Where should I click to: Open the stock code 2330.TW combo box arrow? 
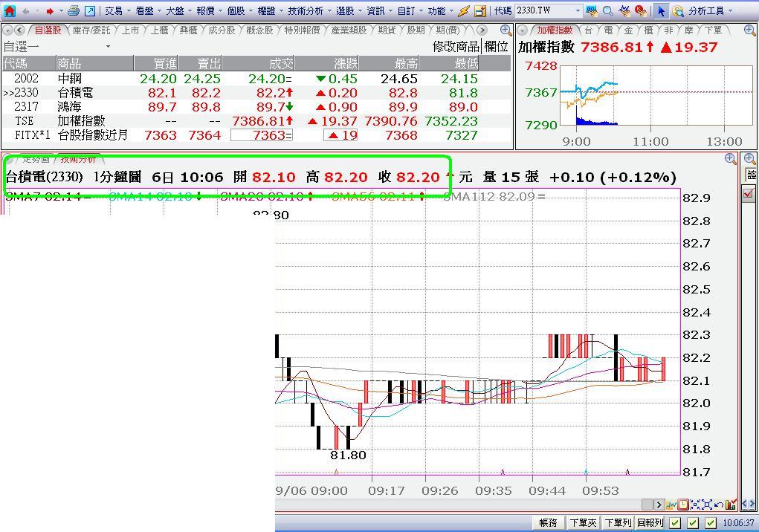[x=578, y=10]
